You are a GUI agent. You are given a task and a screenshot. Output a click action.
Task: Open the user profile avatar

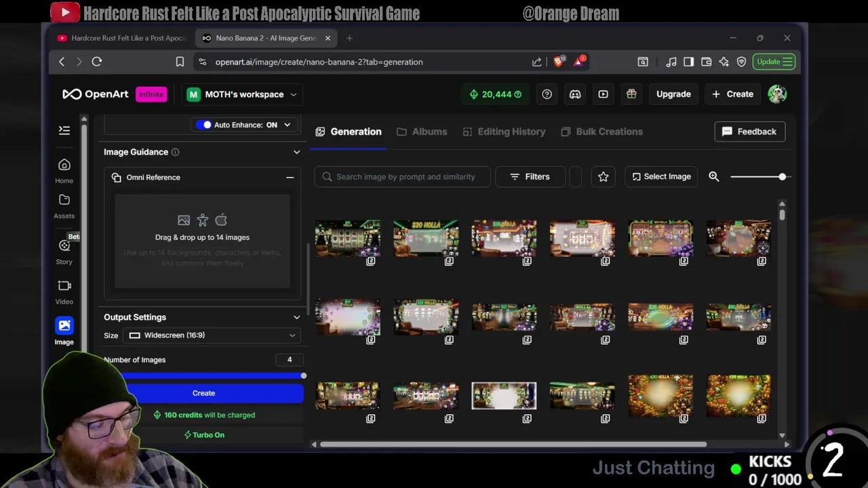777,94
